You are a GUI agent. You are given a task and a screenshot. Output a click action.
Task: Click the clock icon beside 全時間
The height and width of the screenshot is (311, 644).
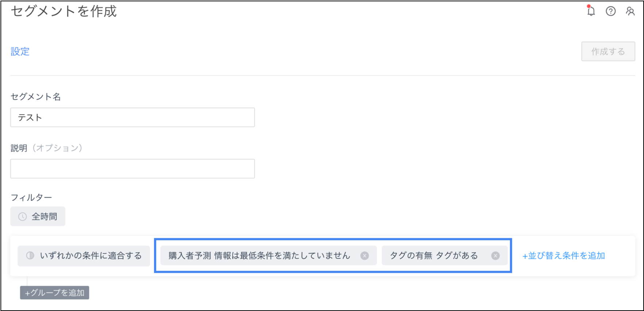(x=23, y=217)
